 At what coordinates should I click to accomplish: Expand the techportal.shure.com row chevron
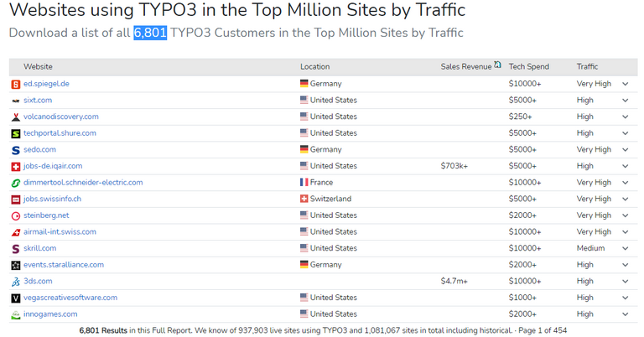(625, 133)
